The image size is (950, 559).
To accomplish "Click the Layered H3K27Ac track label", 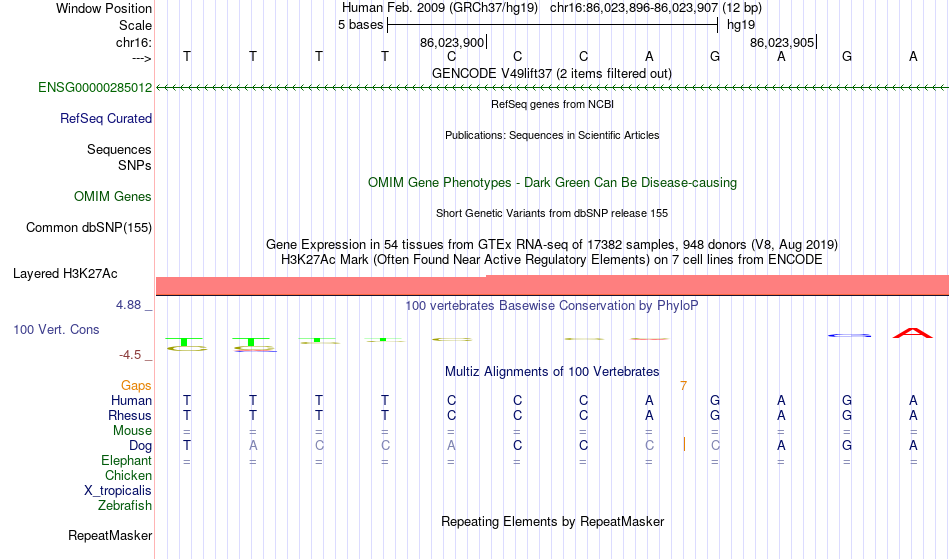I will click(65, 274).
